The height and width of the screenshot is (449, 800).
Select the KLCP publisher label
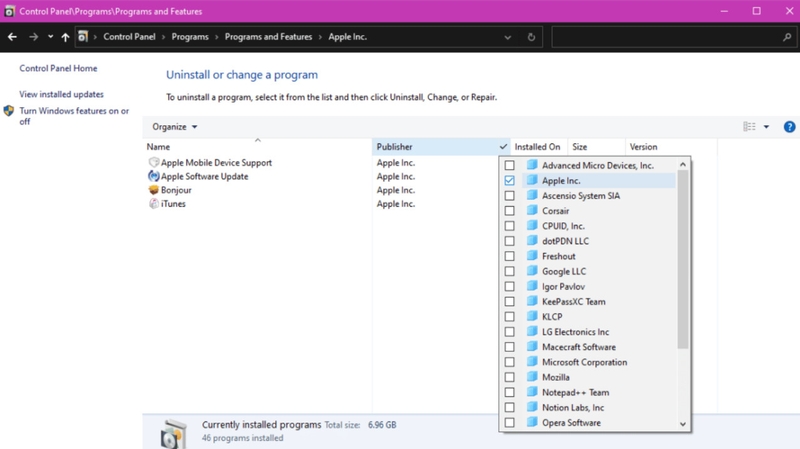pos(552,316)
